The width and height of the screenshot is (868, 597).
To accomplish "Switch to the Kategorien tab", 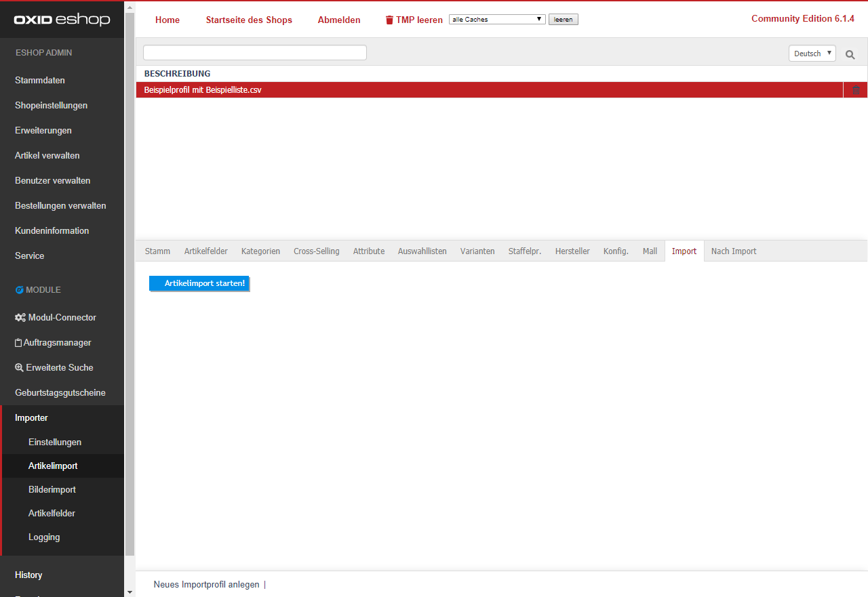I will coord(260,251).
